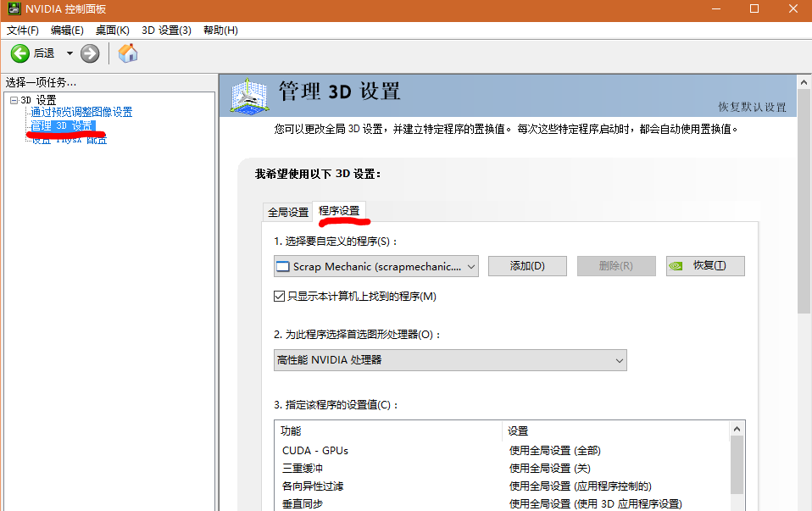Click the 使用全局设置 (关) value
The width and height of the screenshot is (812, 511).
click(549, 469)
